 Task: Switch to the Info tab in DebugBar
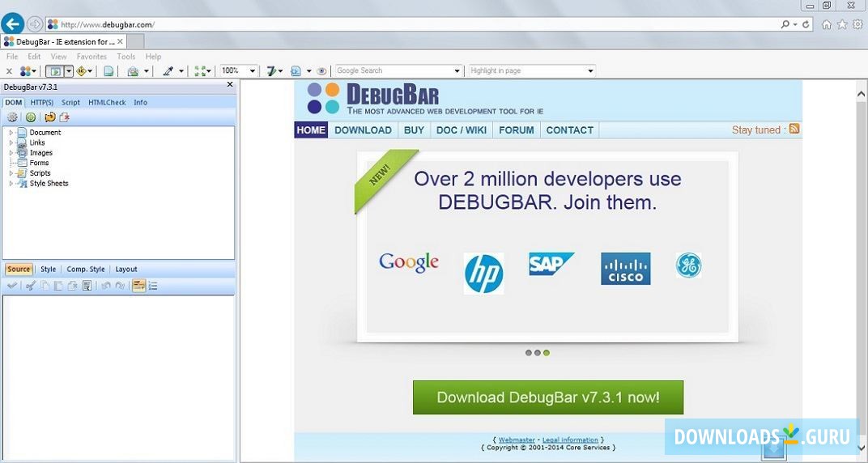(x=141, y=102)
